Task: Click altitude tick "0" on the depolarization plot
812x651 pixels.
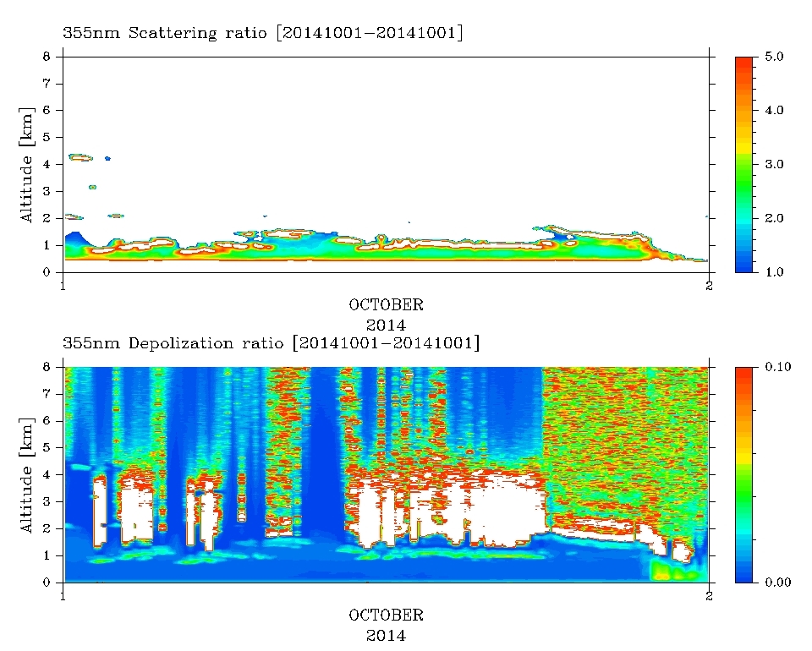Action: pyautogui.click(x=47, y=583)
